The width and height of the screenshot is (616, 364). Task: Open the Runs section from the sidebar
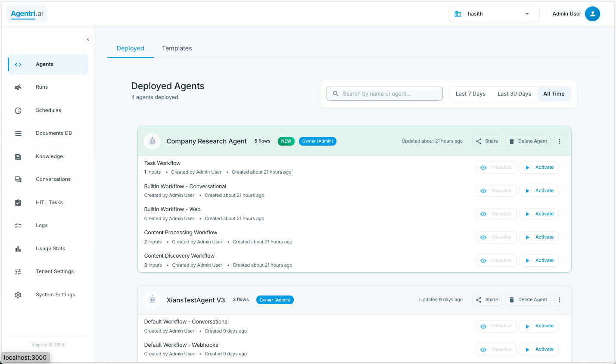click(x=41, y=87)
